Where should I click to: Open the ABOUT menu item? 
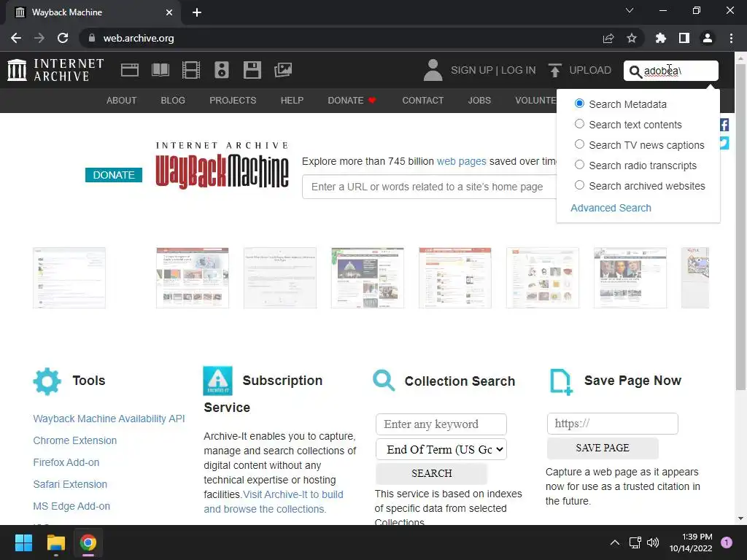pos(122,101)
